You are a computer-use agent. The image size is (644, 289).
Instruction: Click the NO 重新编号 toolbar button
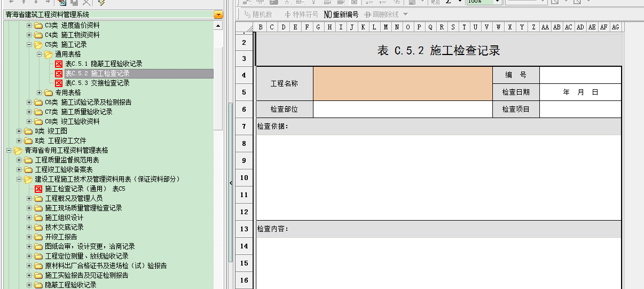341,14
